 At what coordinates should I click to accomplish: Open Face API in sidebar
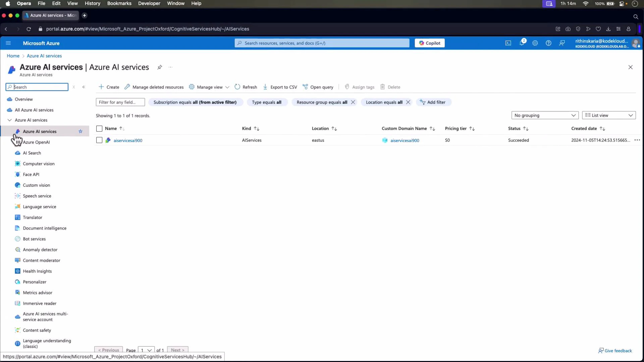coord(31,174)
